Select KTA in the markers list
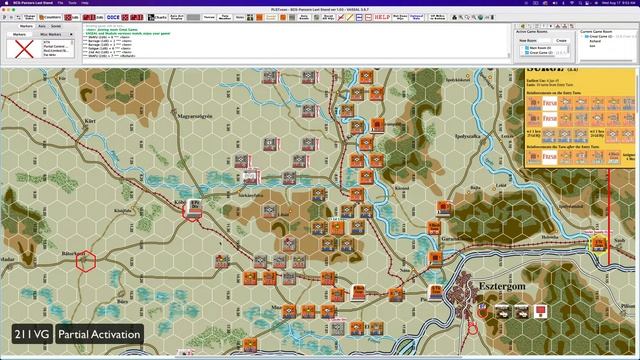The height and width of the screenshot is (360, 640). tap(47, 42)
